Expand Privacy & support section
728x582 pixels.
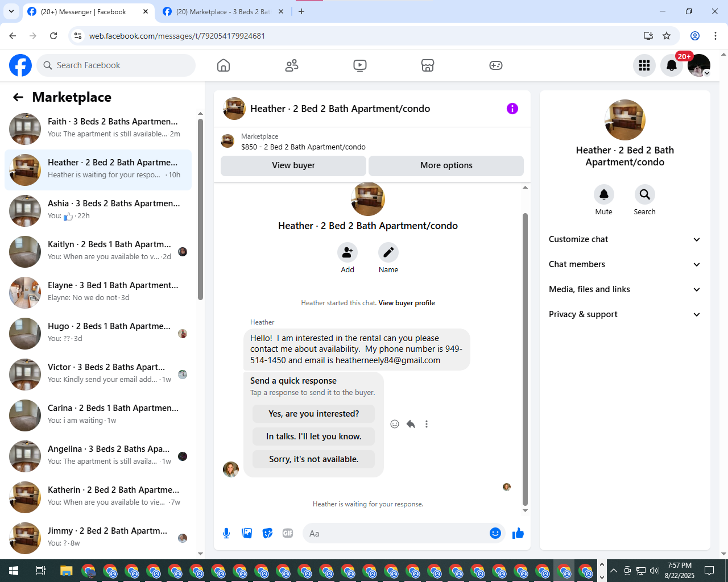pyautogui.click(x=624, y=314)
